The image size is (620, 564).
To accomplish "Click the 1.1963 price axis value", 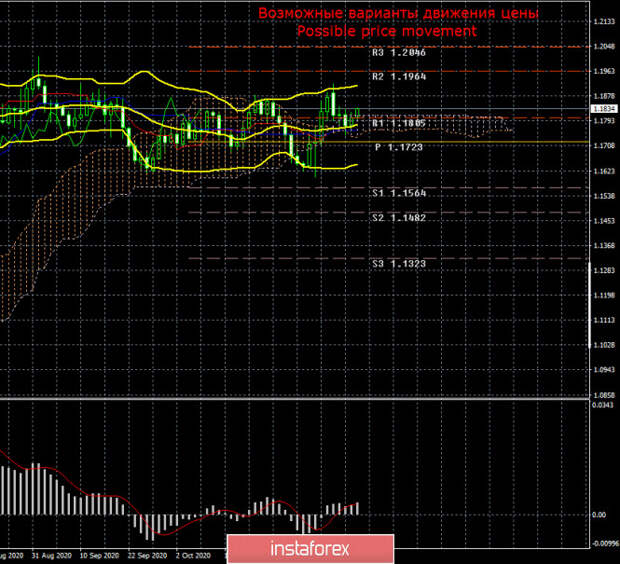I will (605, 72).
